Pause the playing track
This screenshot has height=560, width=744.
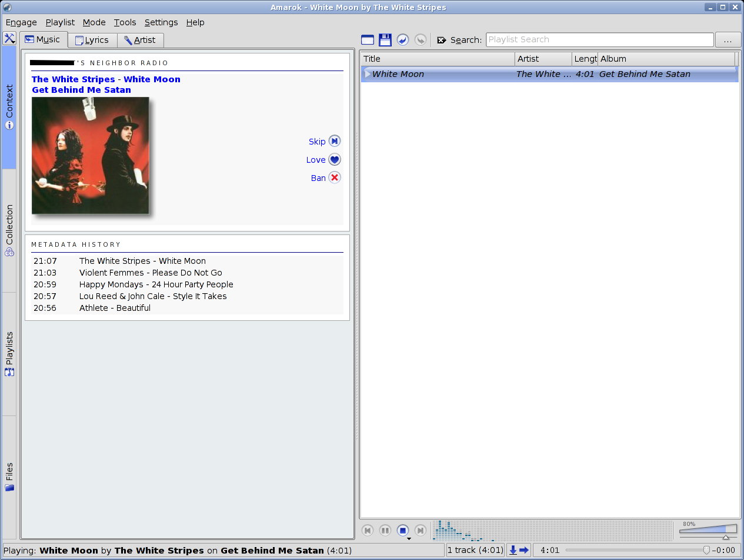(x=385, y=531)
